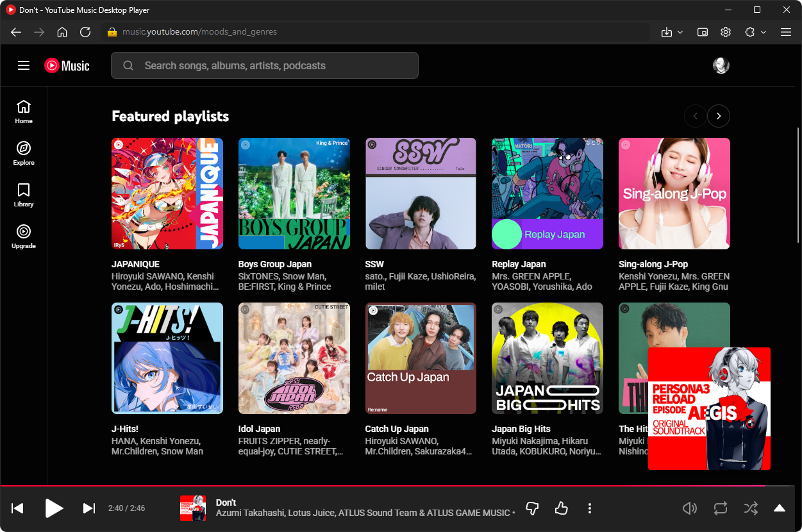Image resolution: width=802 pixels, height=532 pixels.
Task: Enable shuffle playback
Action: tap(751, 508)
